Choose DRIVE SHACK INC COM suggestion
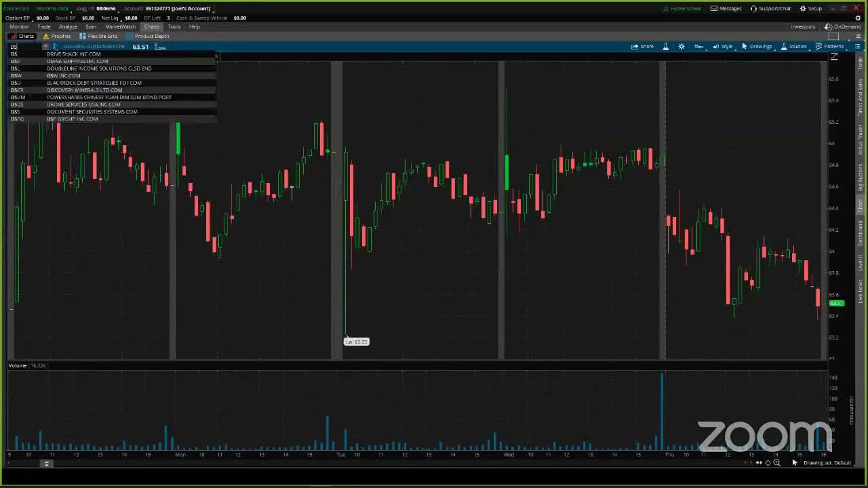Viewport: 868px width, 488px height. point(113,54)
